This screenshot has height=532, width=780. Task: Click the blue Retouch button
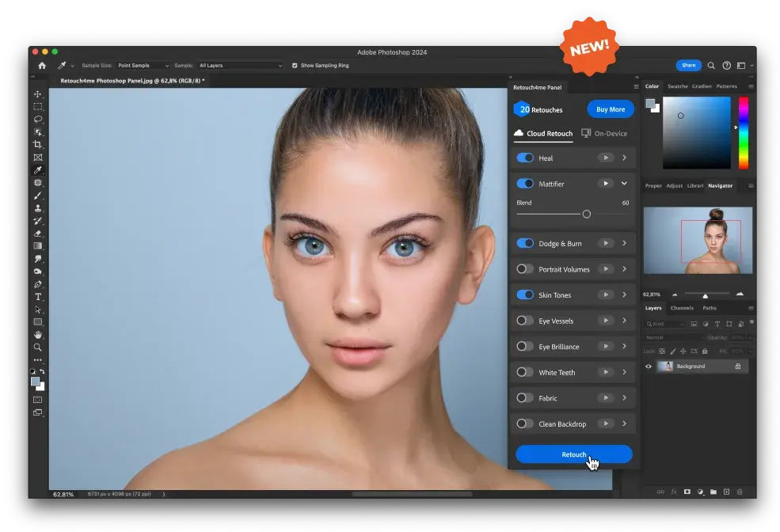pyautogui.click(x=573, y=454)
